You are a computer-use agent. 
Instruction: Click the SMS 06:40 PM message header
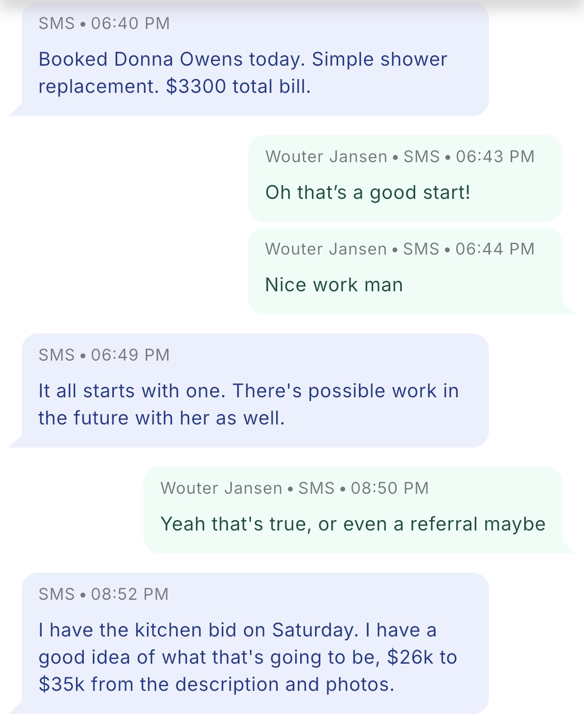(104, 23)
